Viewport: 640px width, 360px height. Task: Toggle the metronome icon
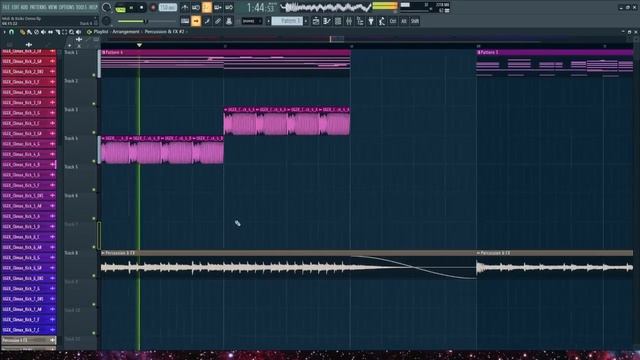(184, 8)
